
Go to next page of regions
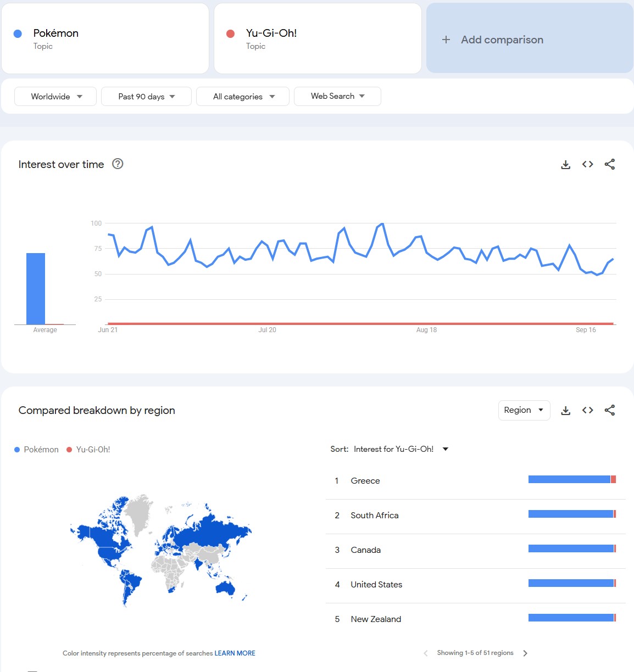[525, 653]
